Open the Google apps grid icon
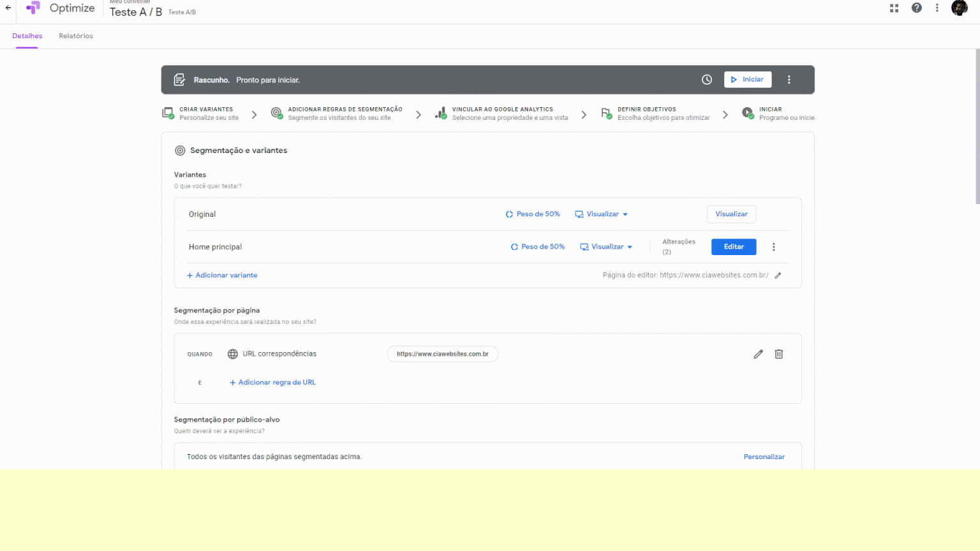The width and height of the screenshot is (980, 551). tap(894, 8)
